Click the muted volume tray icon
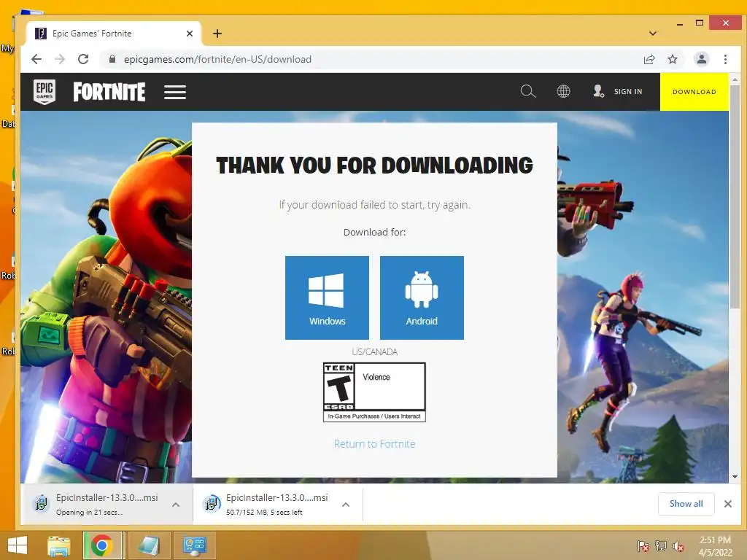This screenshot has width=747, height=560. [x=678, y=545]
